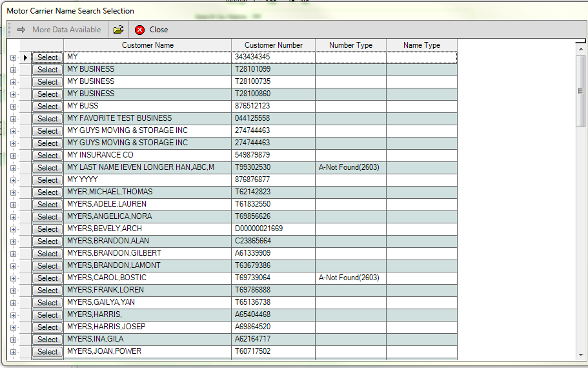This screenshot has width=588, height=368.
Task: Click the red Close icon in toolbar
Action: pyautogui.click(x=139, y=30)
